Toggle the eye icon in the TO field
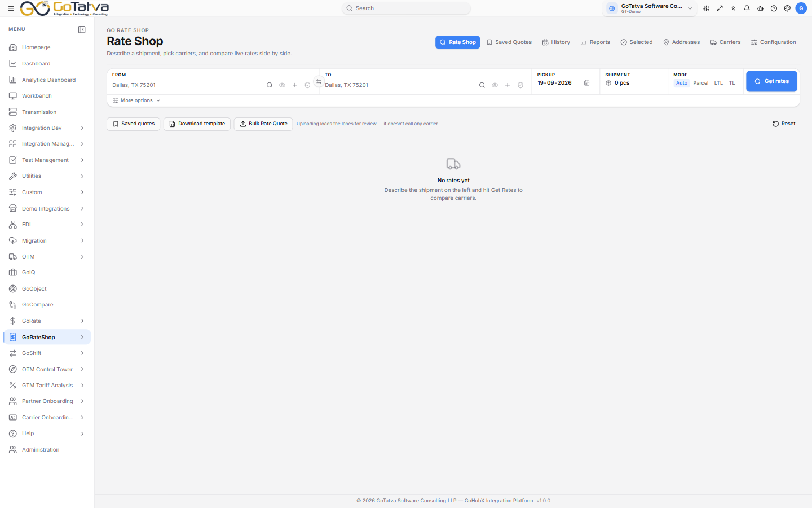 (495, 85)
